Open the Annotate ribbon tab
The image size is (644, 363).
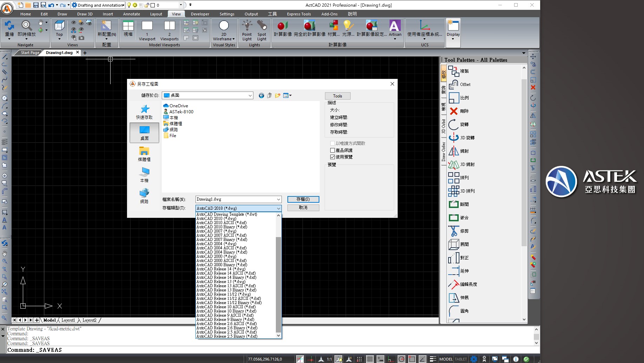[x=131, y=14]
